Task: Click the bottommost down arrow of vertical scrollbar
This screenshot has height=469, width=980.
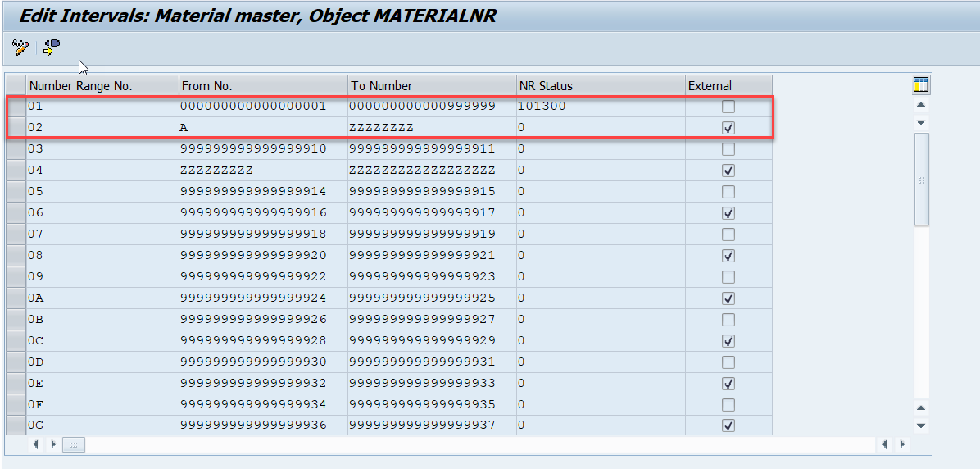Action: pos(921,426)
